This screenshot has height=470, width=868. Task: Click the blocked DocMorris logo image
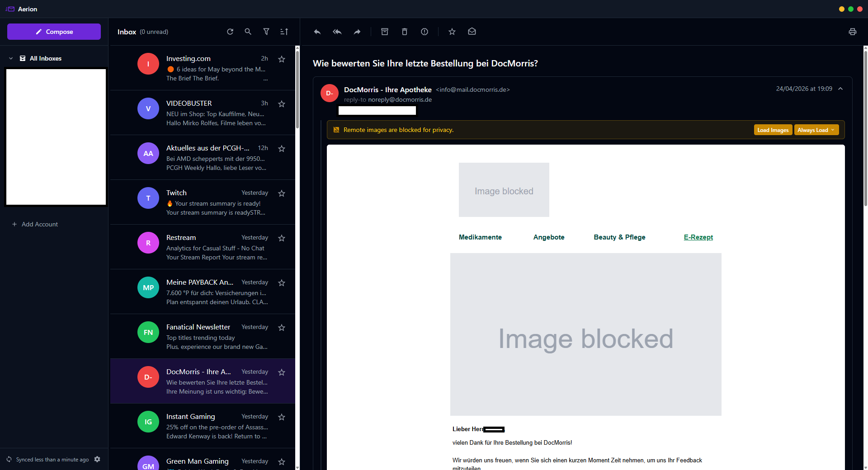504,190
